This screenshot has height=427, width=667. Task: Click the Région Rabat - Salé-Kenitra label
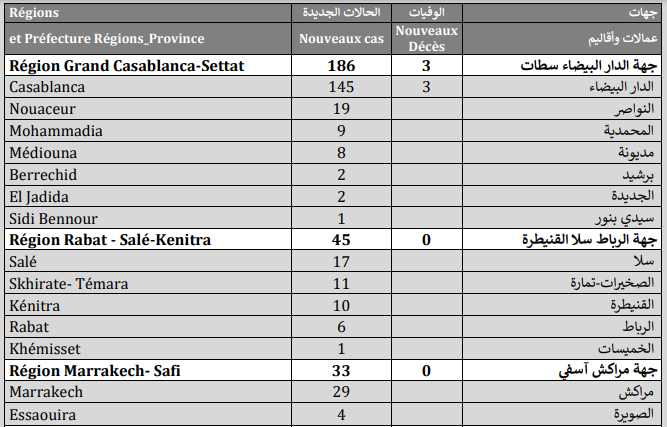tap(124, 239)
